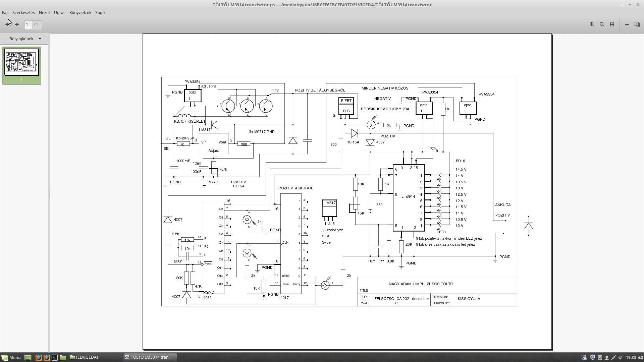Click the zoom out magnifier icon
This screenshot has width=644, height=362.
[602, 24]
